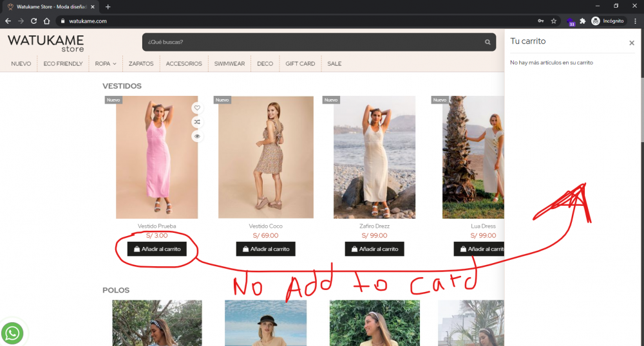Click the Tu carrito heading
Screen dimensions: 644x346
(x=528, y=41)
